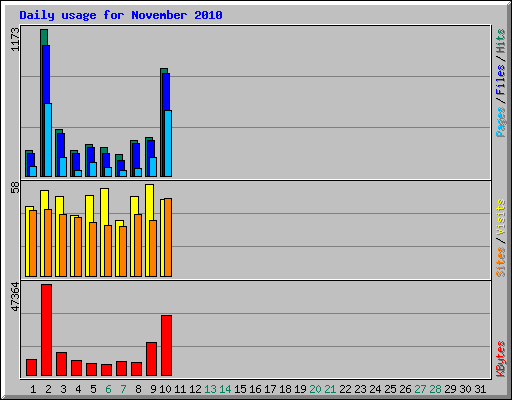
Task: Click day label 18 on the x-axis
Action: coord(285,389)
